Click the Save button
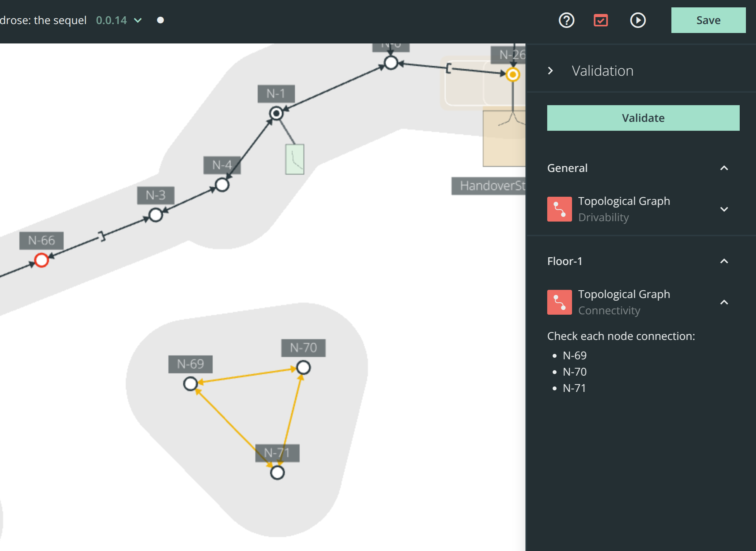This screenshot has height=551, width=756. (x=708, y=20)
